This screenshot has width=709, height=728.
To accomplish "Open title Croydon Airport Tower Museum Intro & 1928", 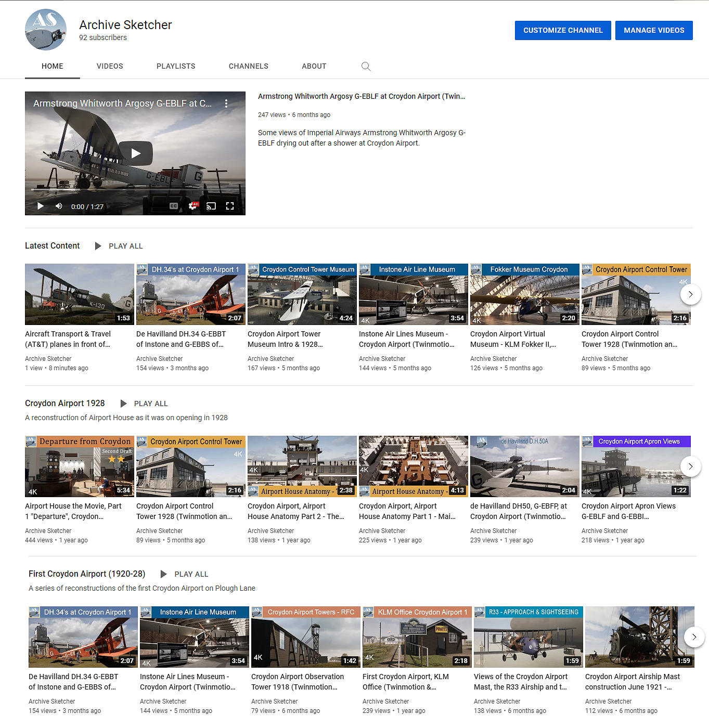I will coord(286,339).
